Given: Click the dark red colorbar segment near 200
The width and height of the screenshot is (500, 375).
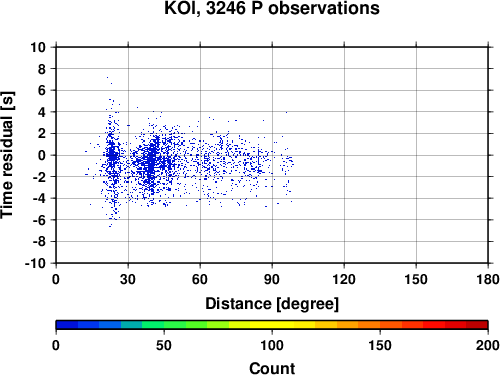Looking at the screenshot, I should click(x=477, y=324).
